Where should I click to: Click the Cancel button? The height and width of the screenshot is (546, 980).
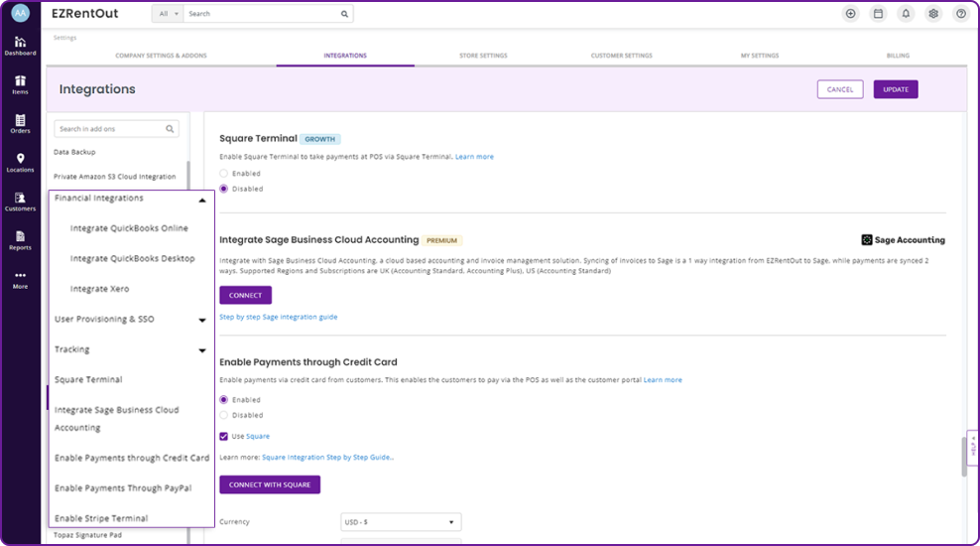click(x=840, y=89)
